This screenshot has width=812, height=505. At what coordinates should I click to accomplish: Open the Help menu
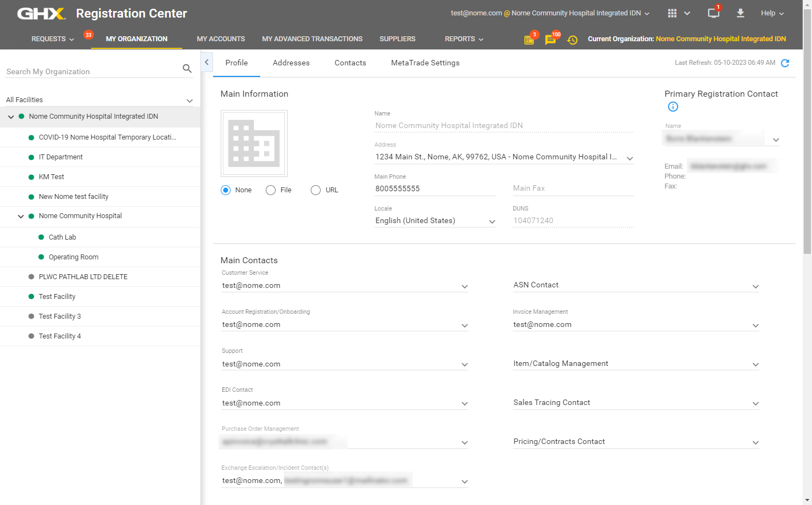pos(772,13)
